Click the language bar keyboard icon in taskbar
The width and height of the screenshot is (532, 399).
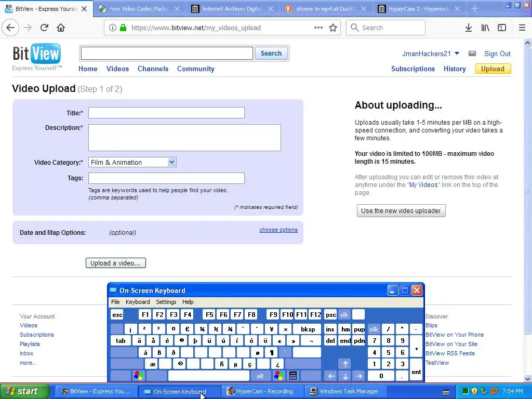point(446,392)
